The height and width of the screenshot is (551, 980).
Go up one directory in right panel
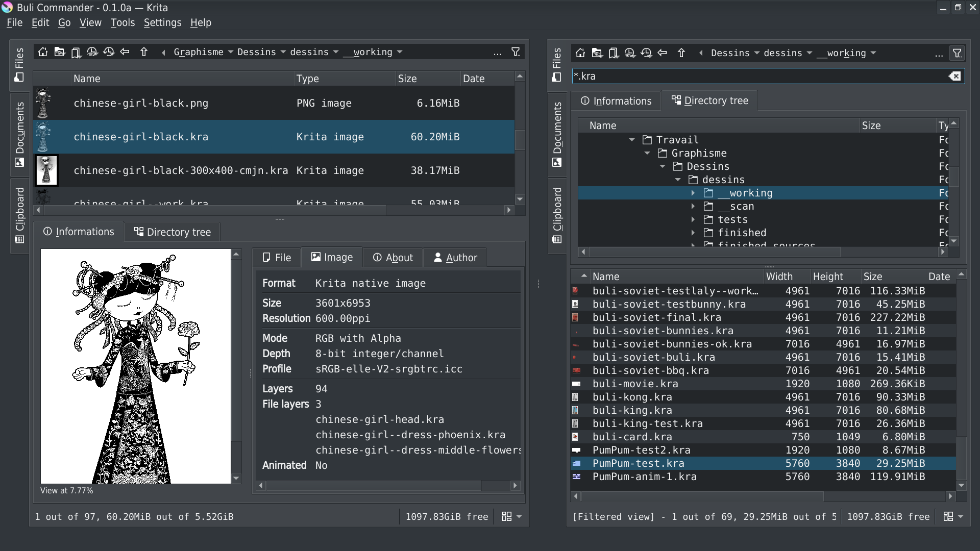pos(681,53)
